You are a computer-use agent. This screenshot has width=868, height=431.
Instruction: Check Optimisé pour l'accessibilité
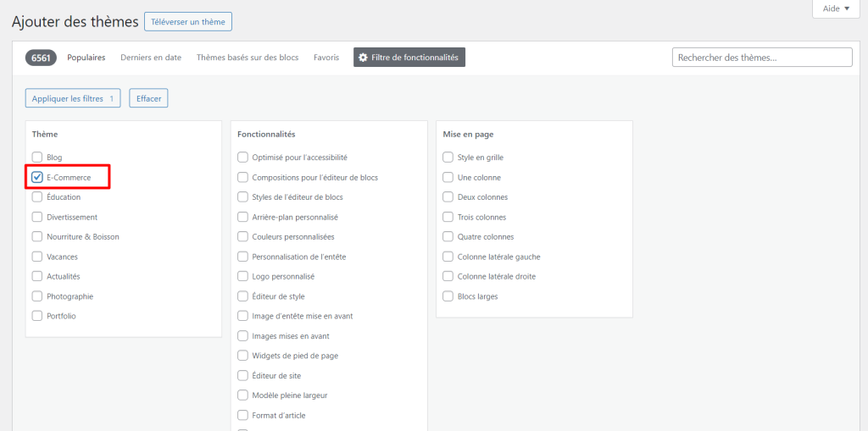coord(243,157)
